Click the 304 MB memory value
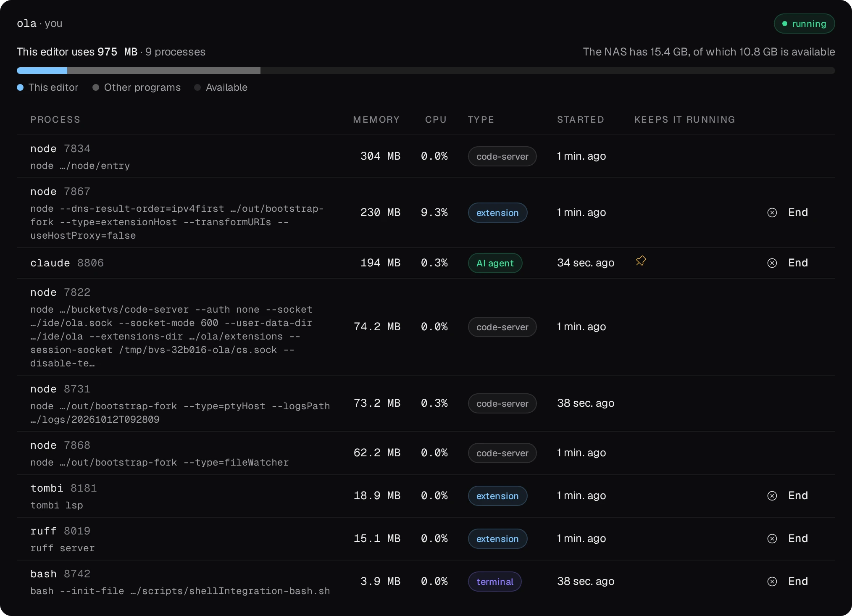Viewport: 852px width, 616px height. coord(380,156)
